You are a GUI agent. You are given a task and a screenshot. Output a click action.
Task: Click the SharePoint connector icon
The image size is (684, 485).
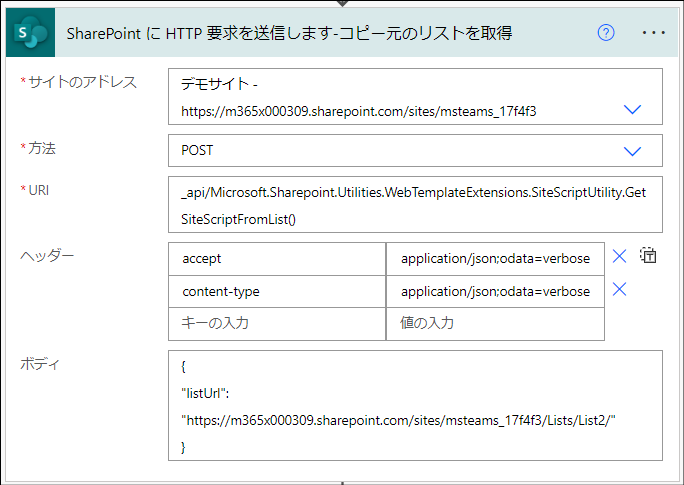pos(31,33)
